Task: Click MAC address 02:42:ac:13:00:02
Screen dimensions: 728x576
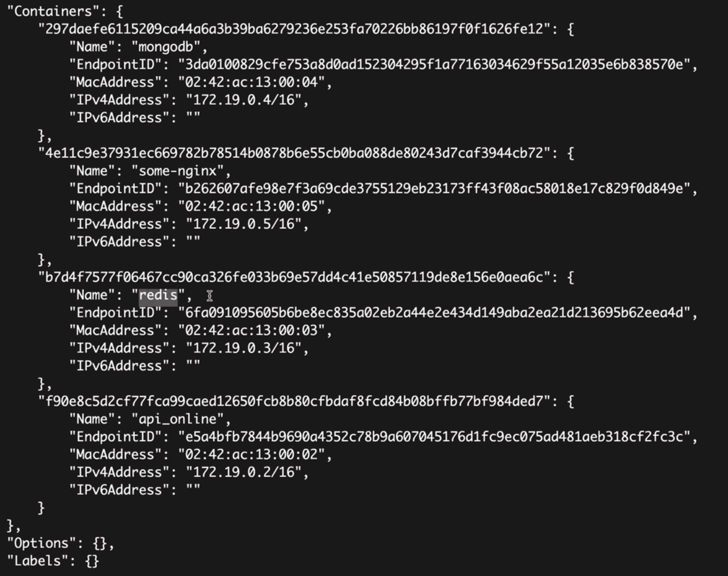Action: tap(251, 455)
